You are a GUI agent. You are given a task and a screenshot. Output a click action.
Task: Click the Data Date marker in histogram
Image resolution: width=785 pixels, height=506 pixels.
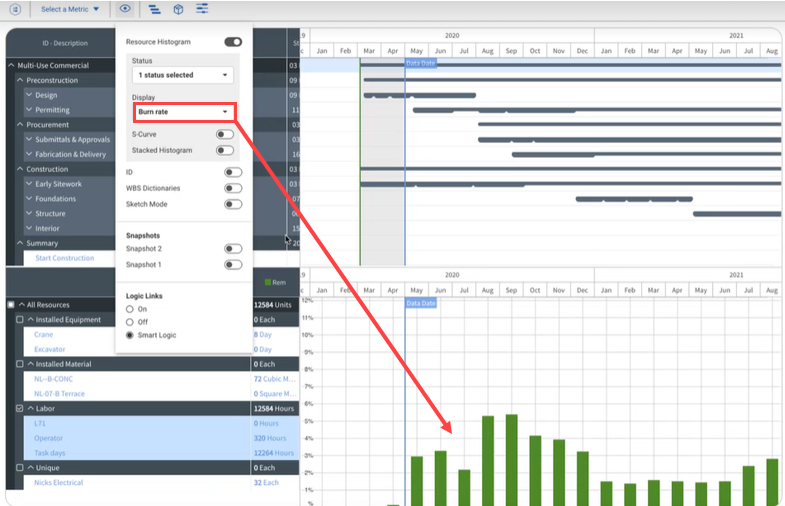pos(420,302)
